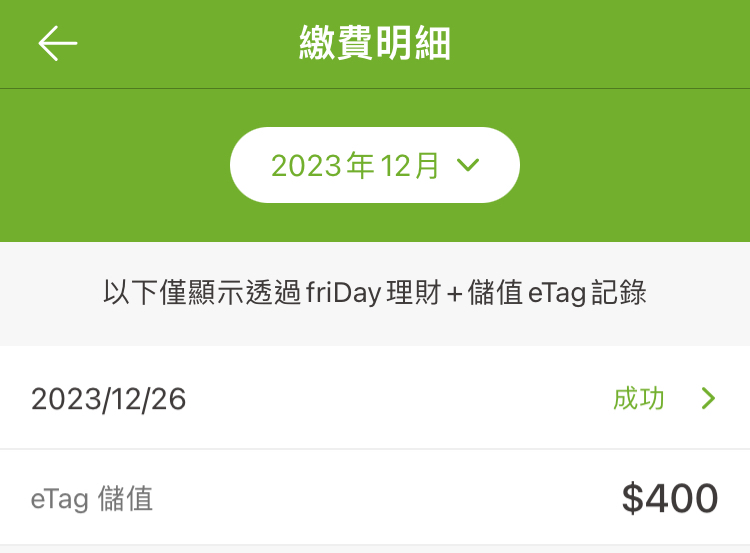Viewport: 750px width, 553px height.
Task: Click the 繳費明細 page title
Action: (x=375, y=44)
